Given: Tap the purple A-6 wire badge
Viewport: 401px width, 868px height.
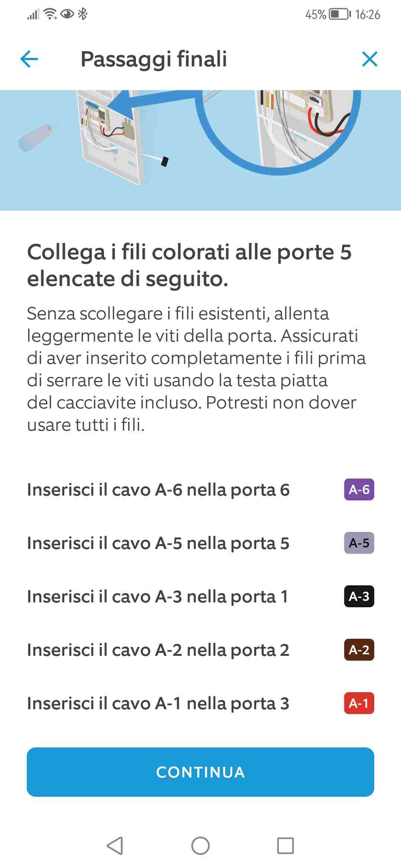Looking at the screenshot, I should 359,490.
